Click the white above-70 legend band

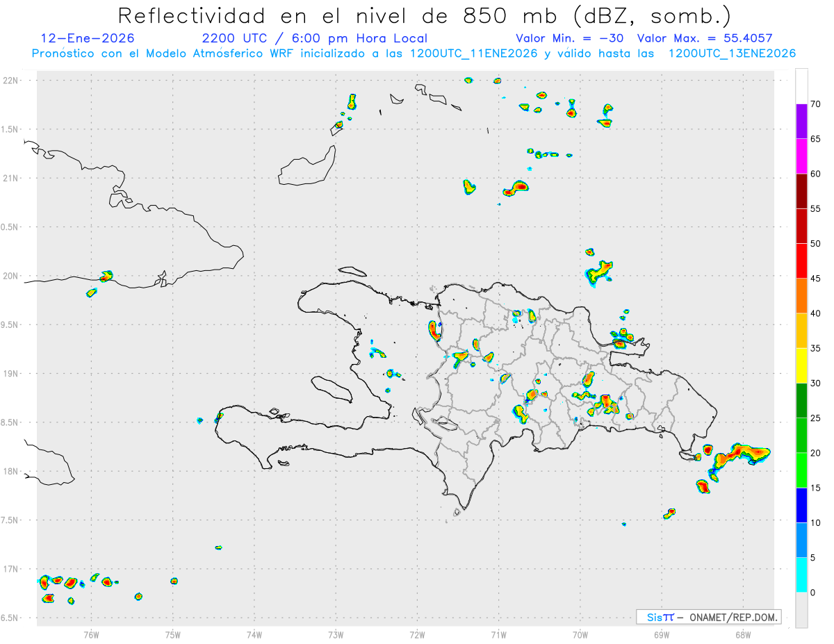click(x=801, y=87)
